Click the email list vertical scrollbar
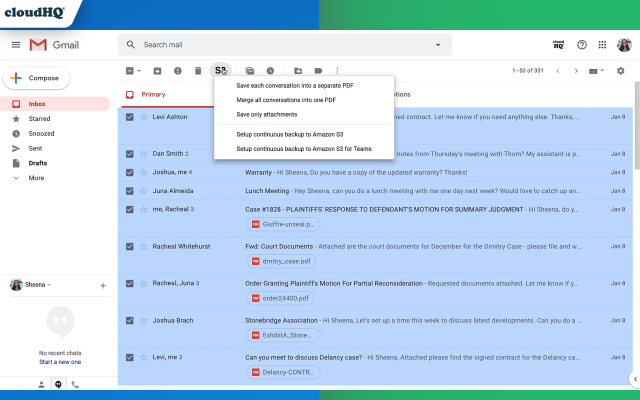Viewport: 640px width, 400px height. tap(637, 126)
